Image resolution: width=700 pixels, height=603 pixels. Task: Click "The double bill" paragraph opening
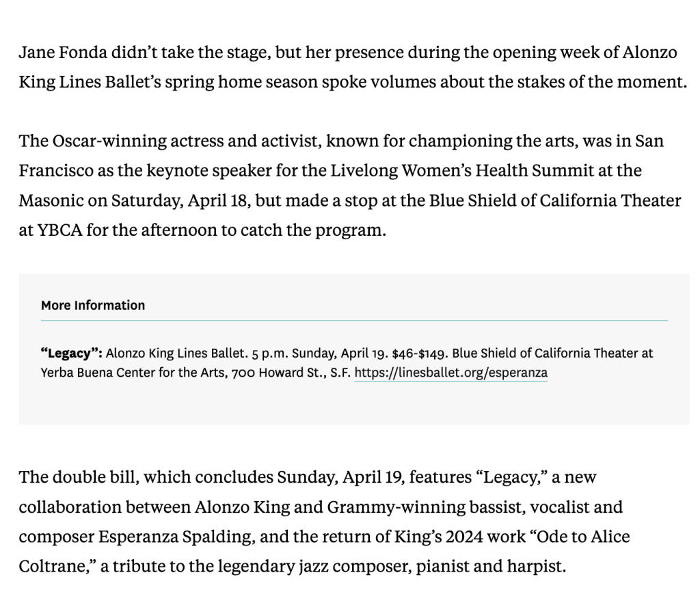[78, 477]
